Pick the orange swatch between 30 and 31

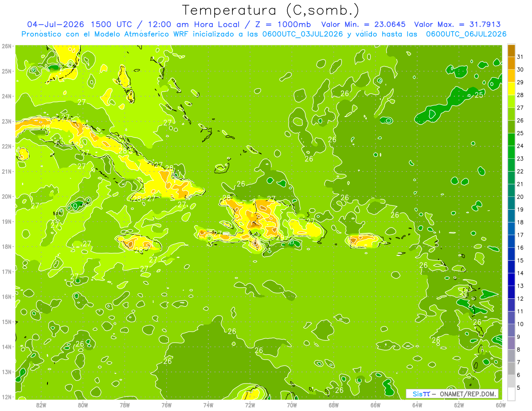[x=511, y=63]
